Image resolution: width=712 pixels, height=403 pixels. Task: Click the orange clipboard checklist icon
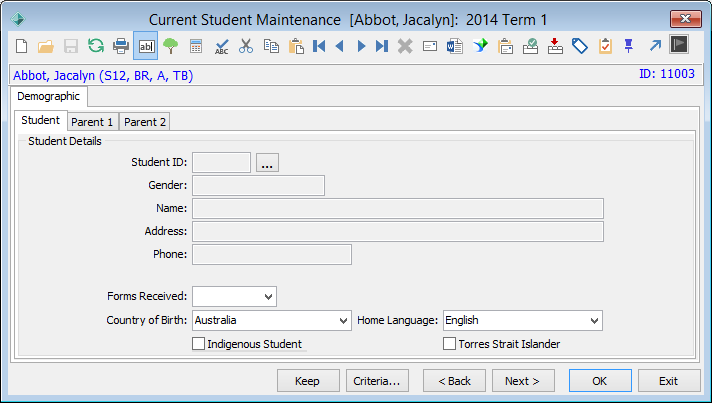pos(605,46)
